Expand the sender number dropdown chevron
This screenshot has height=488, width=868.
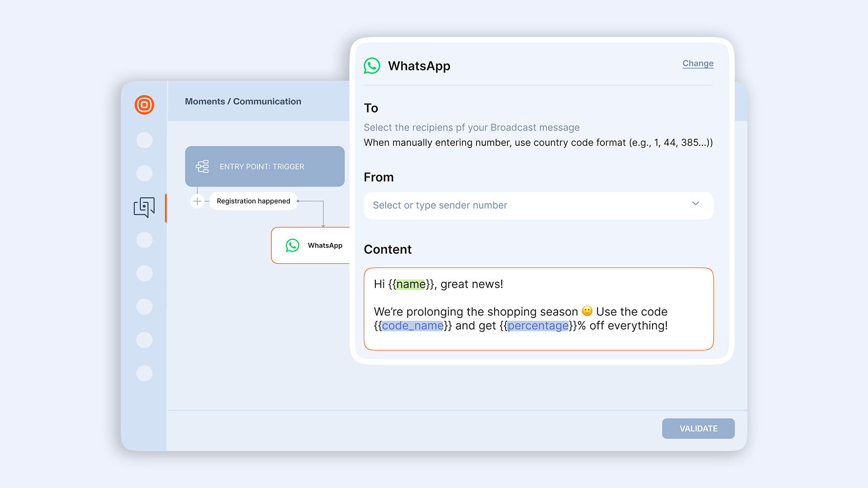(x=695, y=204)
